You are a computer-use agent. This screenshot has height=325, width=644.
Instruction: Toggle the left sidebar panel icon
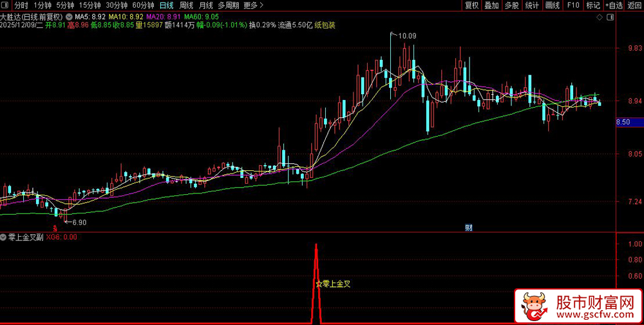coord(5,5)
